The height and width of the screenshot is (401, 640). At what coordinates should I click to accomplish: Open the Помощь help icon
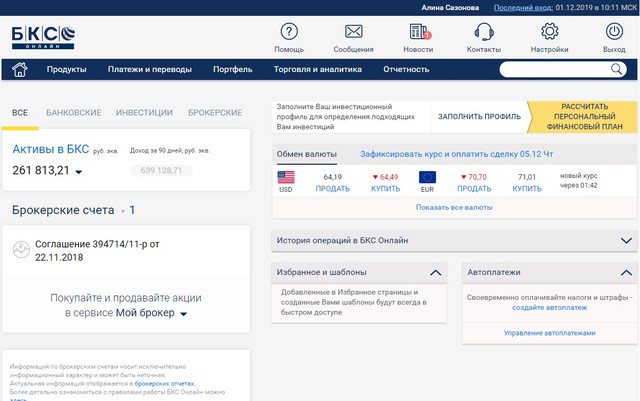(x=289, y=32)
